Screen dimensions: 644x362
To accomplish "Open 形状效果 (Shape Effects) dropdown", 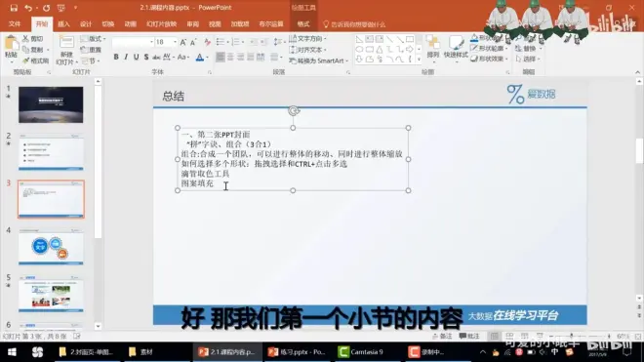I will pos(490,59).
